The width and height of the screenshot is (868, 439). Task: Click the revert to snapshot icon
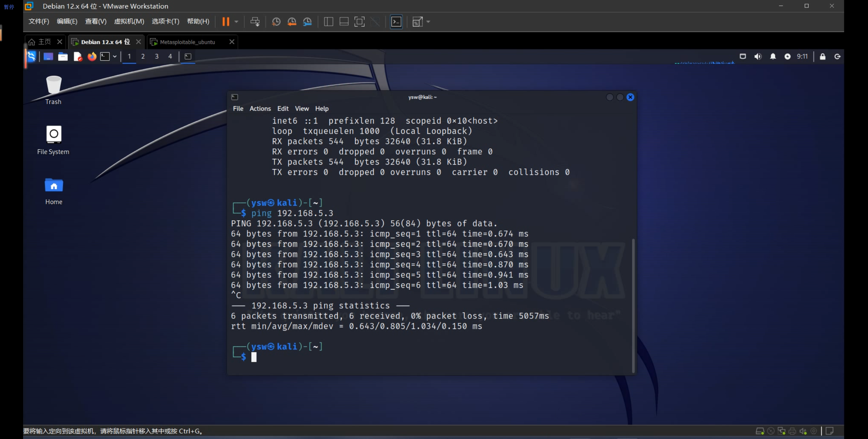(x=292, y=22)
